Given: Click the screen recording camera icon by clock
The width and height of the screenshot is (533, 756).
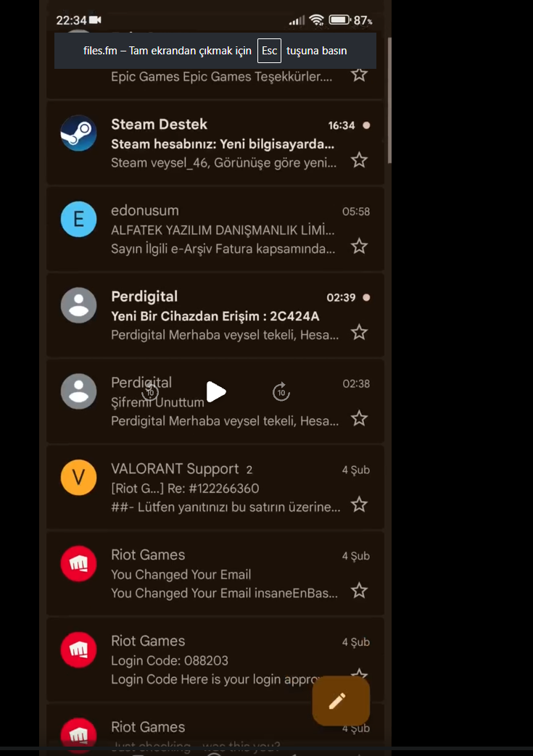Looking at the screenshot, I should [x=96, y=20].
